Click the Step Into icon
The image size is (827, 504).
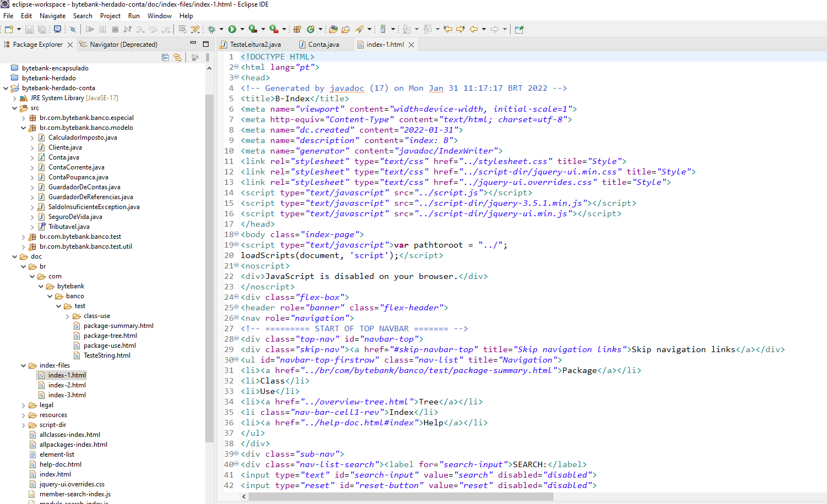click(x=140, y=29)
